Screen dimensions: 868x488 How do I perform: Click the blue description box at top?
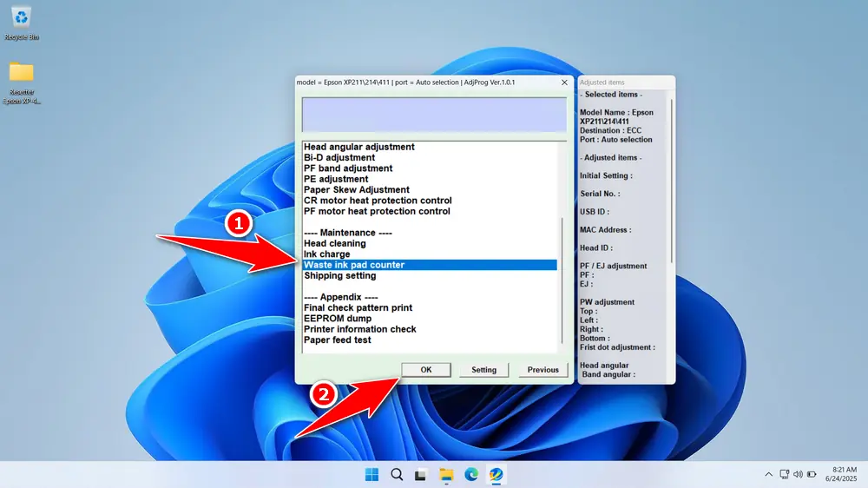pos(434,115)
